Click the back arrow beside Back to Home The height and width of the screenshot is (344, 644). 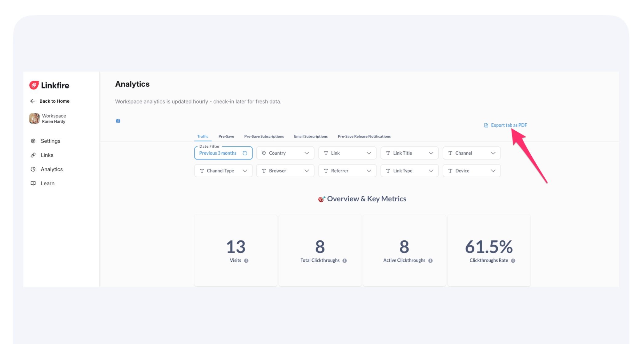coord(32,101)
